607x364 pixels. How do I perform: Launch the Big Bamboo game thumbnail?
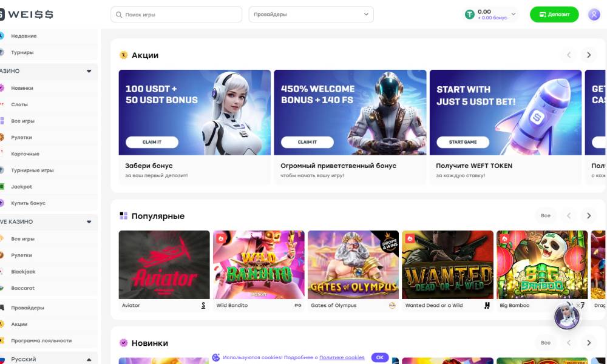tap(542, 265)
